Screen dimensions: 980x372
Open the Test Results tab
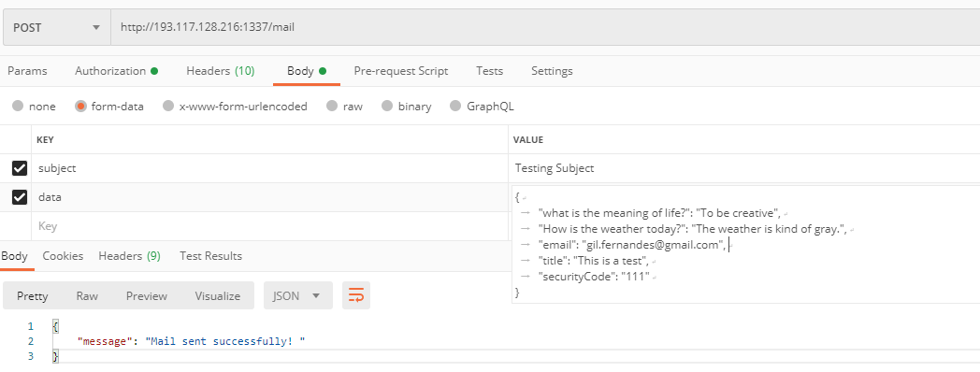(x=210, y=256)
